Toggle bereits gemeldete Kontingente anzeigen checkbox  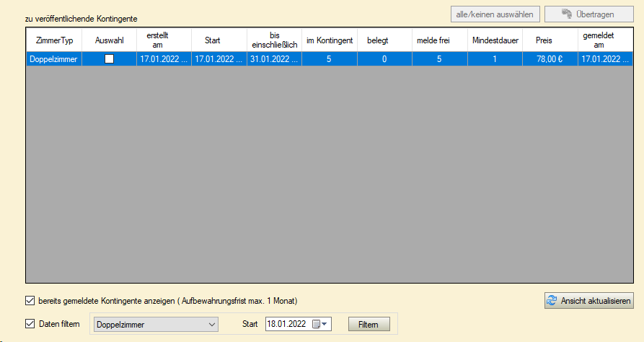[30, 300]
